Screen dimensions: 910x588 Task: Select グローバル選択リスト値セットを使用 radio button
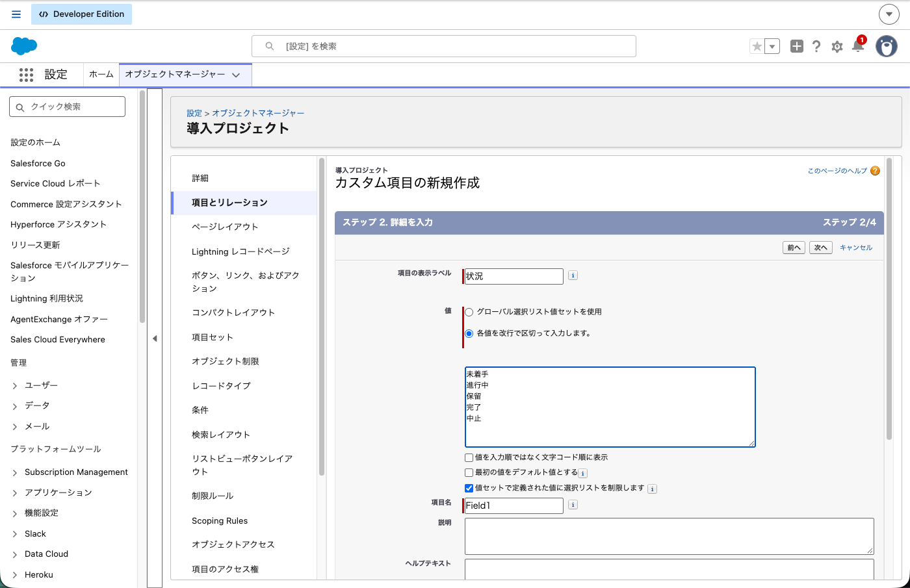coord(469,313)
